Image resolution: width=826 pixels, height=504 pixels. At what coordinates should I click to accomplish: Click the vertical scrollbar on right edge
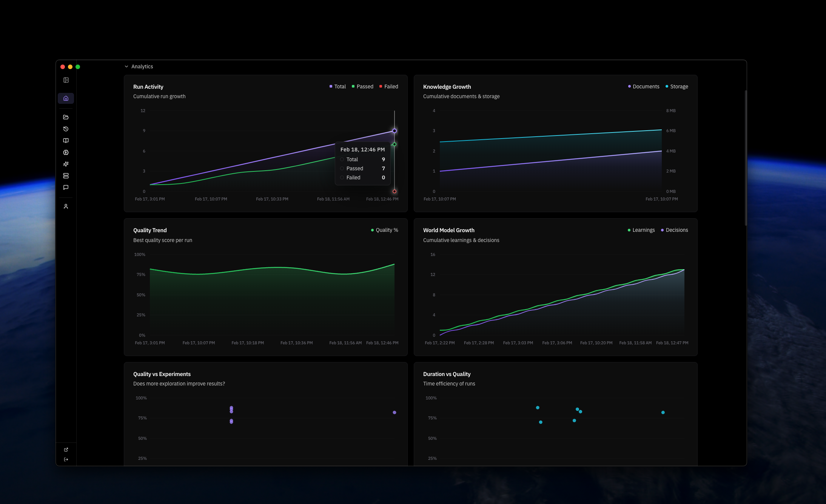(746, 158)
